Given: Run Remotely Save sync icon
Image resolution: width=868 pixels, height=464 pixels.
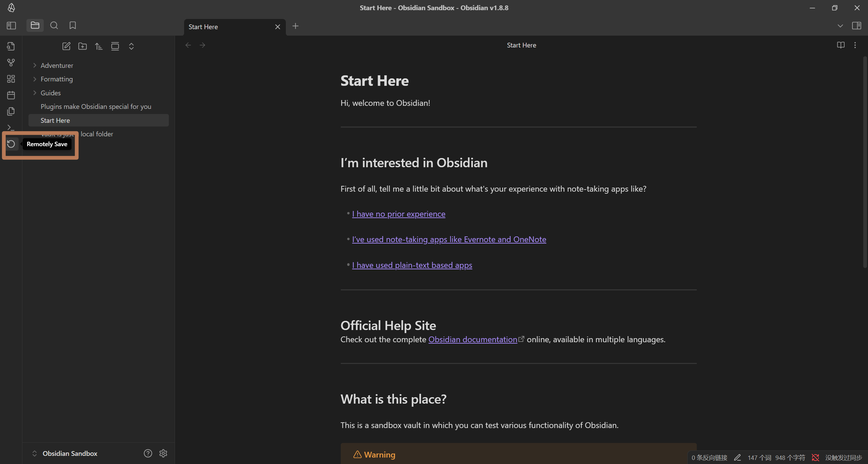Looking at the screenshot, I should coord(11,144).
